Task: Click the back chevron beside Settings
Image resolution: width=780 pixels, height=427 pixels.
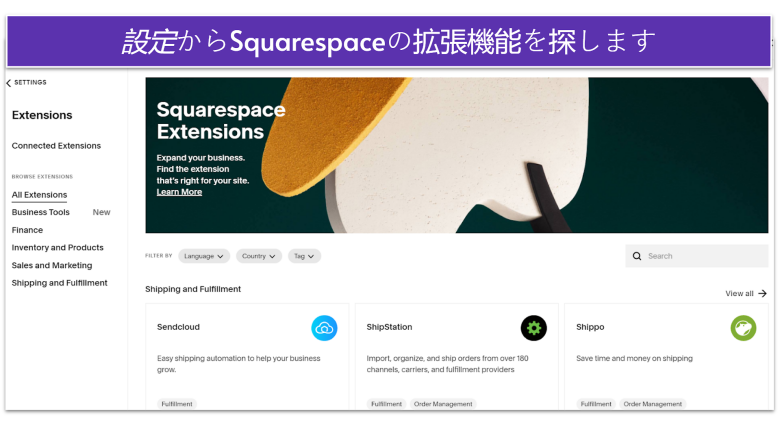Action: (x=8, y=83)
